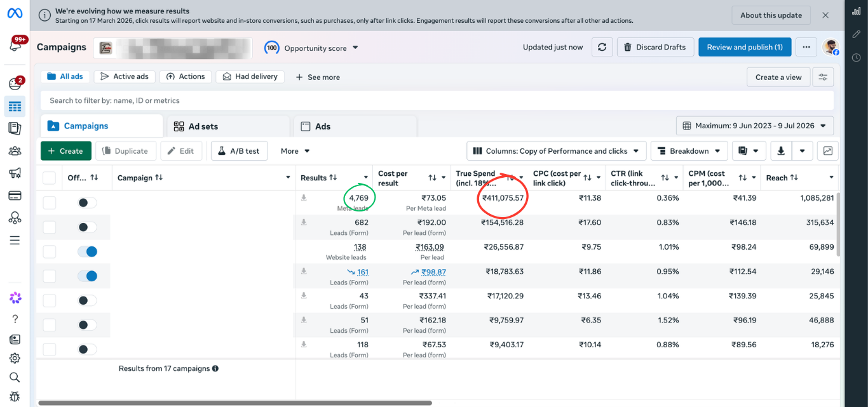Tick checkbox for row with 4,769 results

[49, 203]
